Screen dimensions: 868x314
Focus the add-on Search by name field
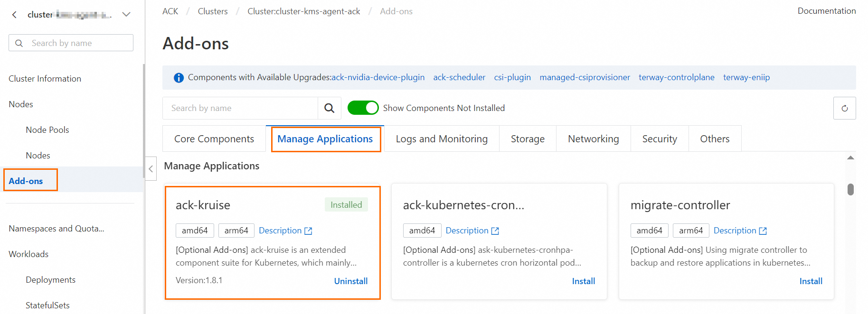pos(240,108)
